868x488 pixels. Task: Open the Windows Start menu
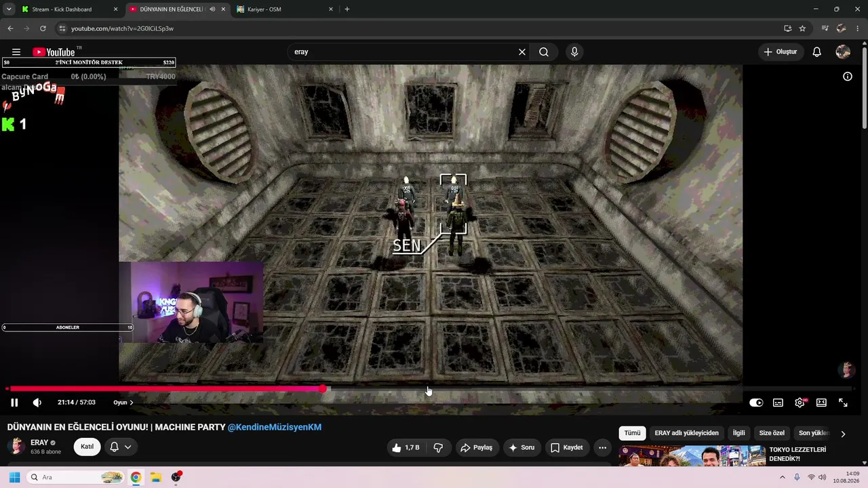tap(14, 477)
